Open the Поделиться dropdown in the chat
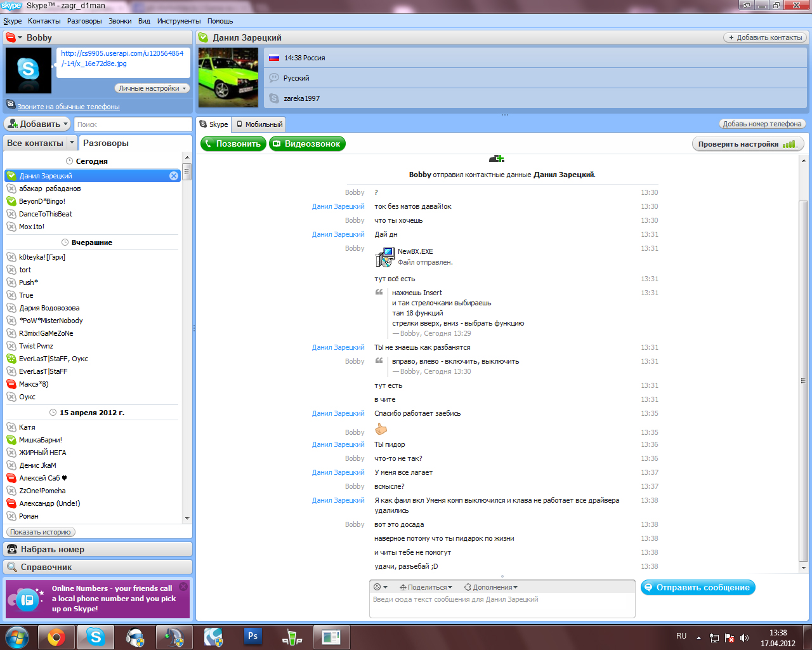The width and height of the screenshot is (812, 650). tap(426, 587)
